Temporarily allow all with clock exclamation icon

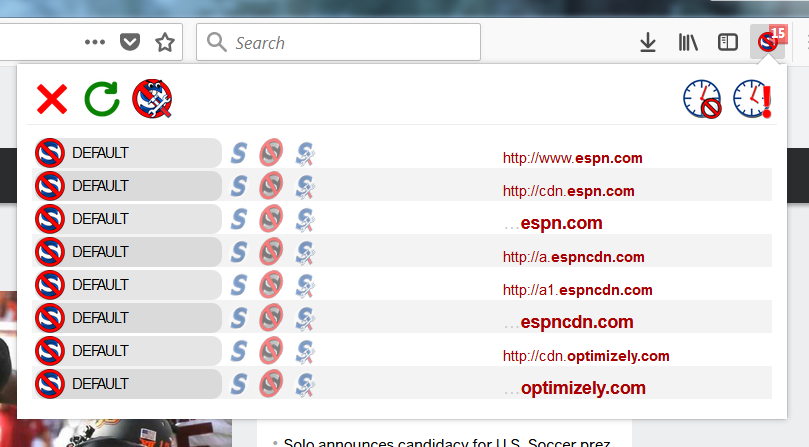[753, 99]
